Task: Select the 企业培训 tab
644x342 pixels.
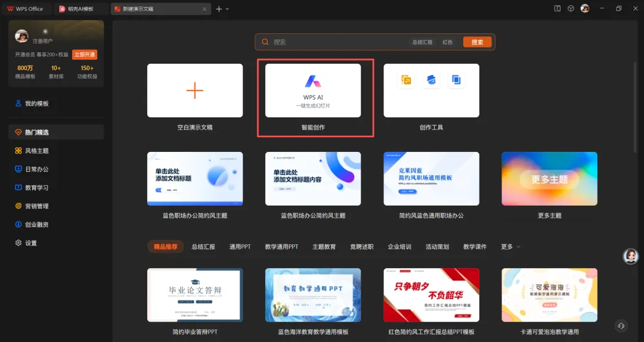Action: [400, 247]
